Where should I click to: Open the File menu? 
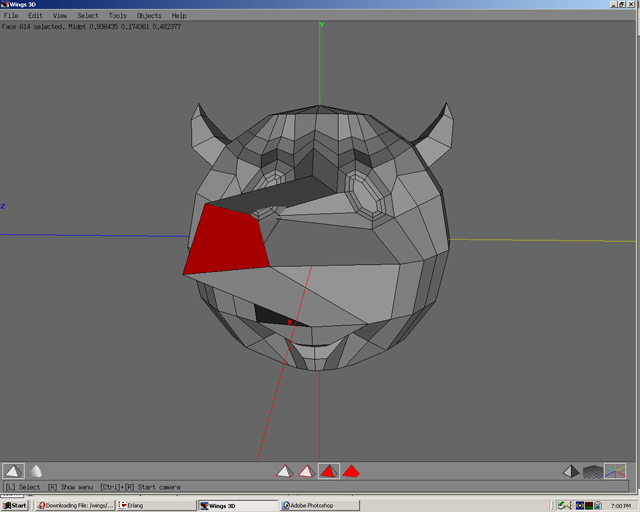pos(11,16)
